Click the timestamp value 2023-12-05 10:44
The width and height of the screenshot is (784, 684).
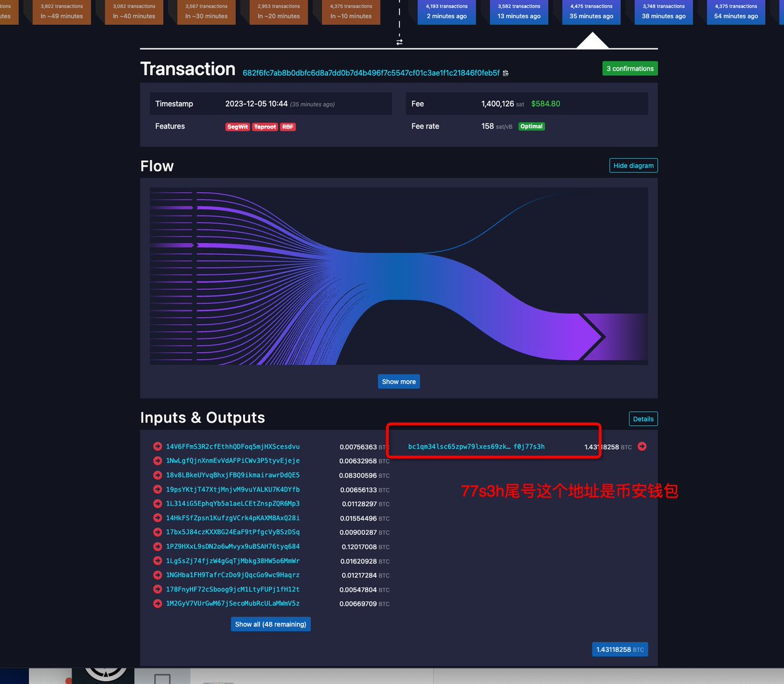pos(256,104)
